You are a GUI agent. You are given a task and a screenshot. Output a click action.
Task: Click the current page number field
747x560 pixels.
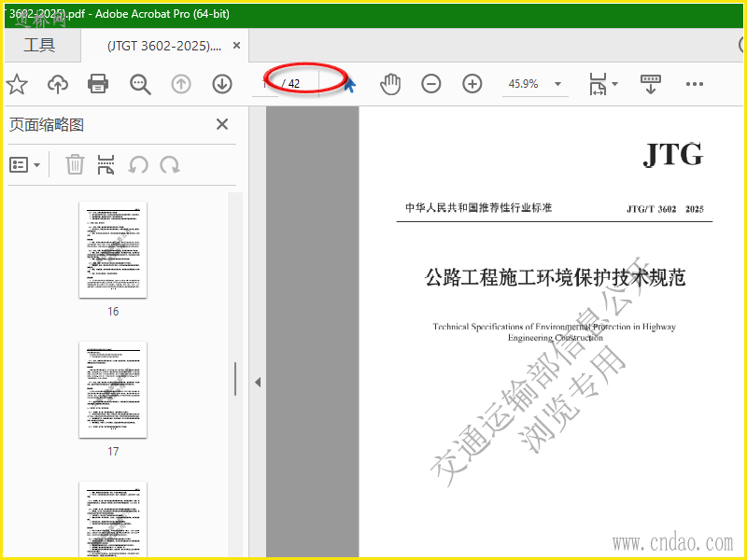265,84
